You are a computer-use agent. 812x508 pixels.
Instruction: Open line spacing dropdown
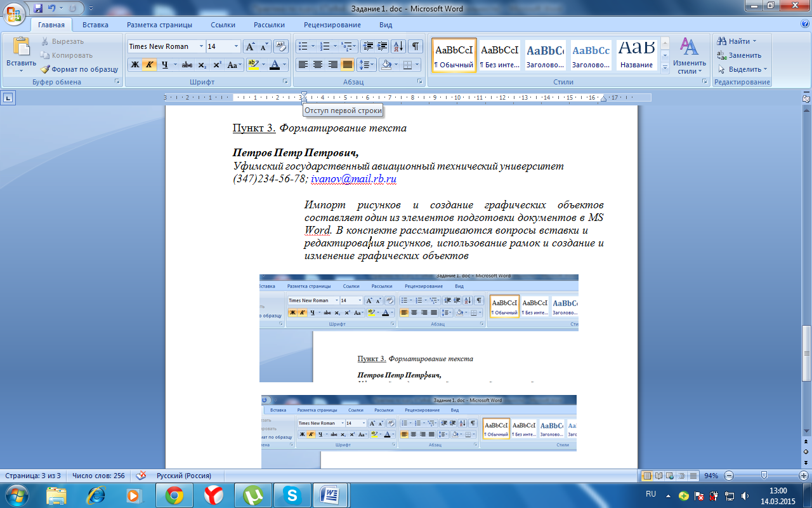(367, 65)
